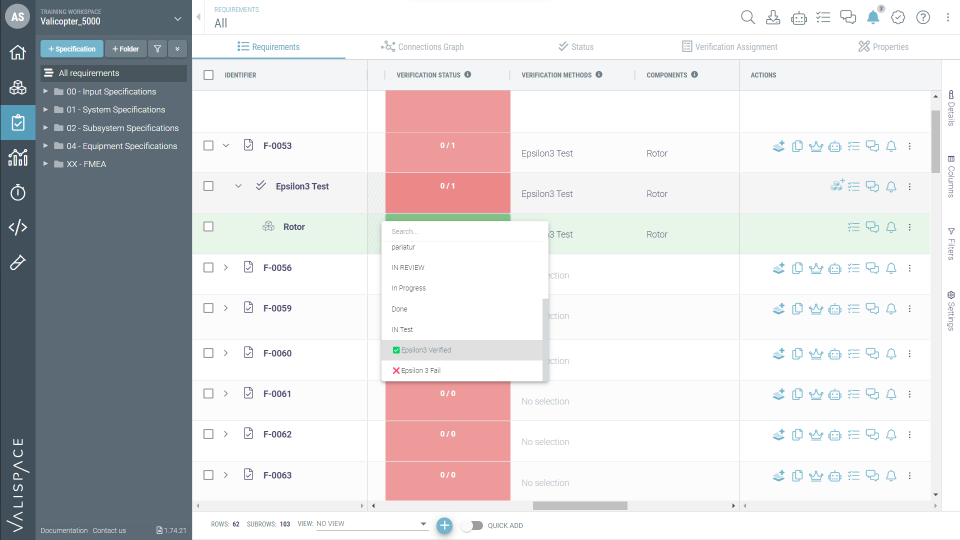Expand the F-0056 requirement row
The image size is (960, 540).
click(226, 268)
